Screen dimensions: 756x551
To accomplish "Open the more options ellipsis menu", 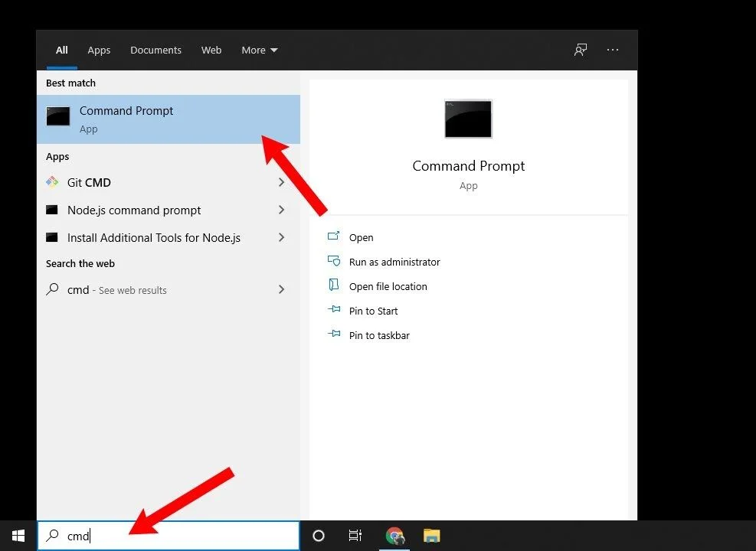I will tap(613, 49).
